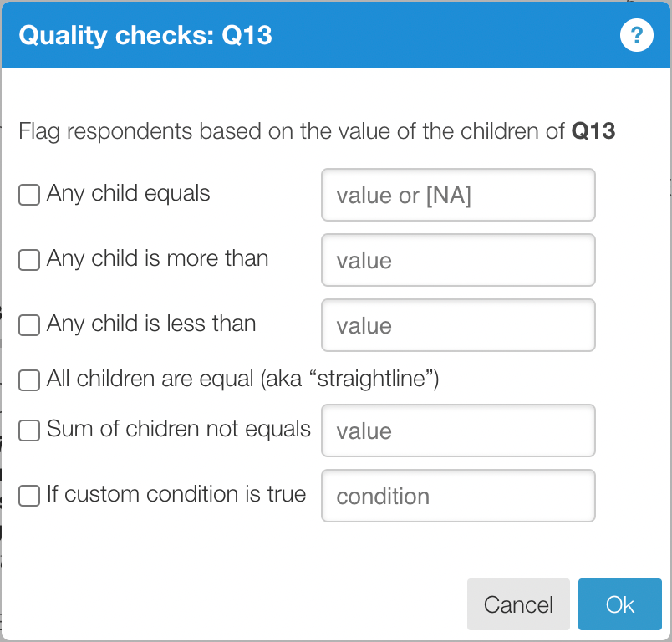Enable the custom condition quality check
The height and width of the screenshot is (642, 672).
pos(28,495)
